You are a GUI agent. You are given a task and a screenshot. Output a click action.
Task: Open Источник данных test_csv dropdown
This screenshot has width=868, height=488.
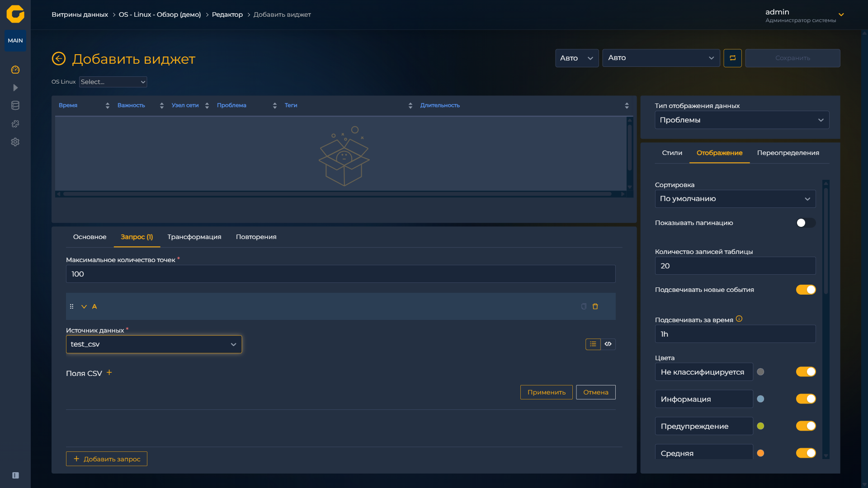click(154, 344)
